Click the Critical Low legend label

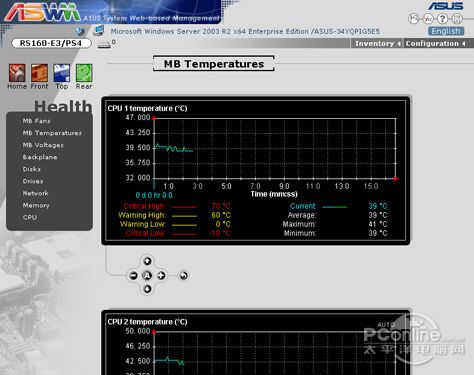145,233
